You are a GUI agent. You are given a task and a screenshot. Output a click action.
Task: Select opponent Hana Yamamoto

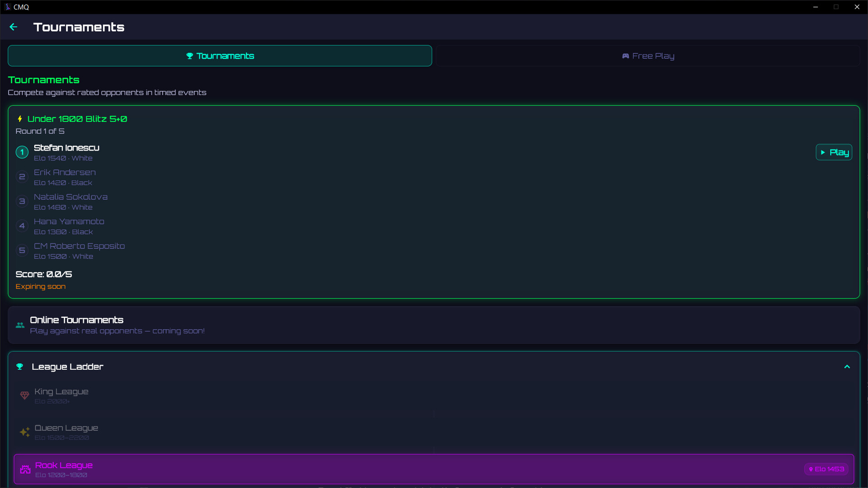[x=69, y=221]
